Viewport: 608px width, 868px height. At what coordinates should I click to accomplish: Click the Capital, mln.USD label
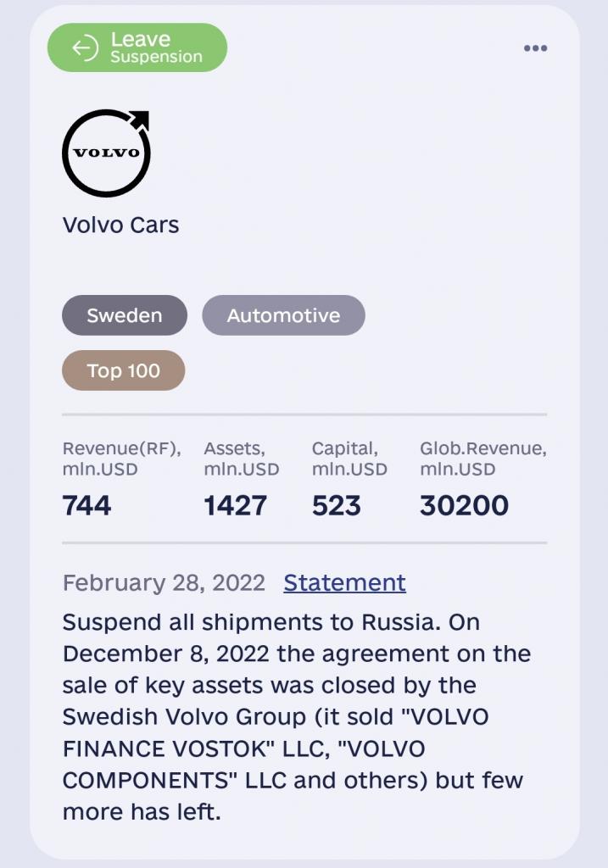point(349,459)
